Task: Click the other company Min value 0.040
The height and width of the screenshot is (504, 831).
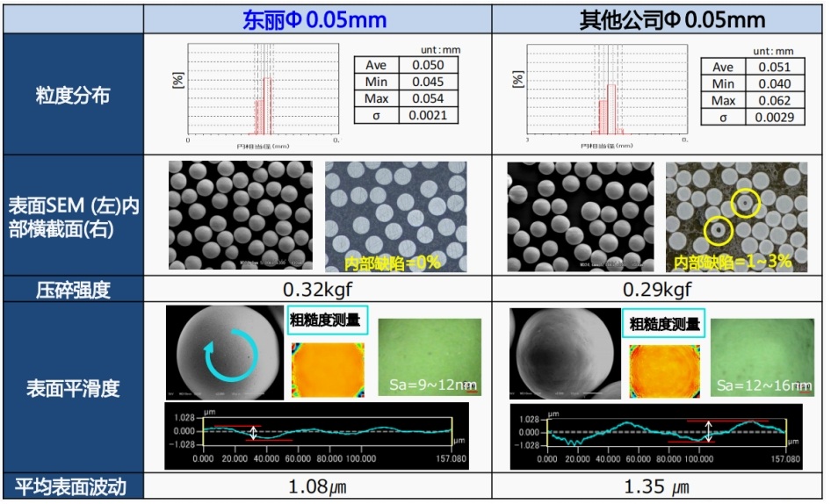Action: tap(774, 83)
